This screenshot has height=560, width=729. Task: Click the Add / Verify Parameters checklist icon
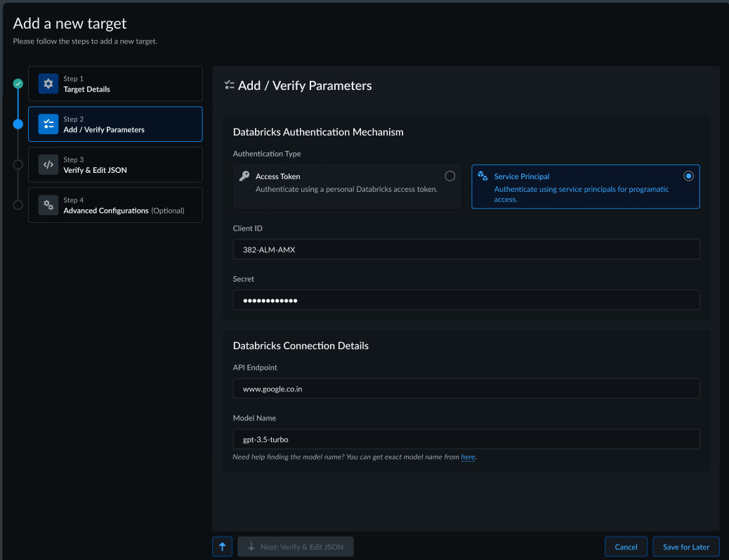click(48, 124)
